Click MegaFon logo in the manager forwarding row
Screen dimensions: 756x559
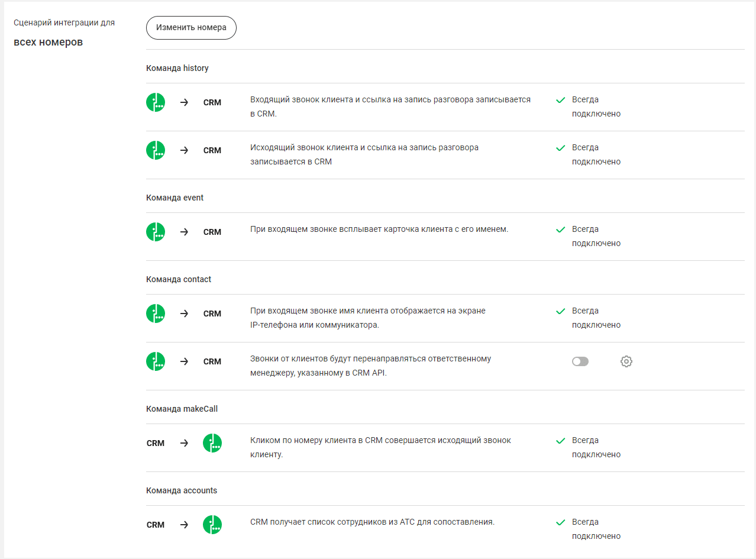click(x=156, y=361)
